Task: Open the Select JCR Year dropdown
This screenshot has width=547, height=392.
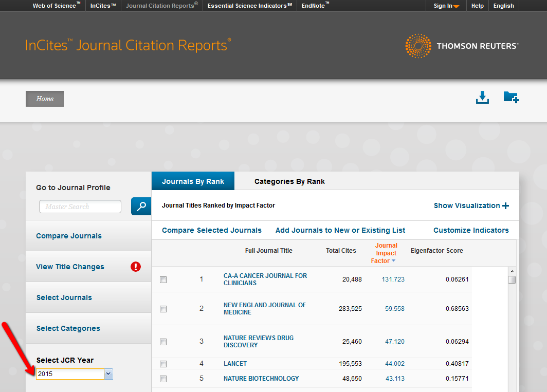Action: (x=108, y=374)
